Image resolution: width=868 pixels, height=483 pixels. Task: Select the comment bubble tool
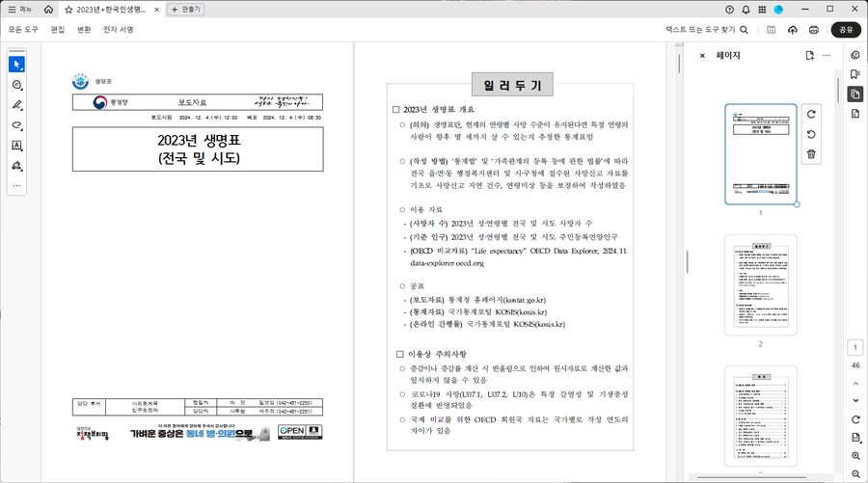[16, 85]
